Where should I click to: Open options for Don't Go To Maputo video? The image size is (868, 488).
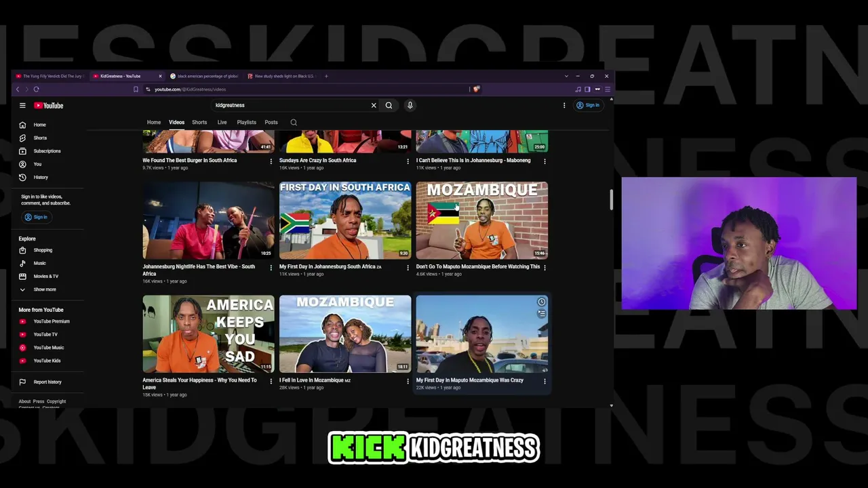(x=545, y=268)
